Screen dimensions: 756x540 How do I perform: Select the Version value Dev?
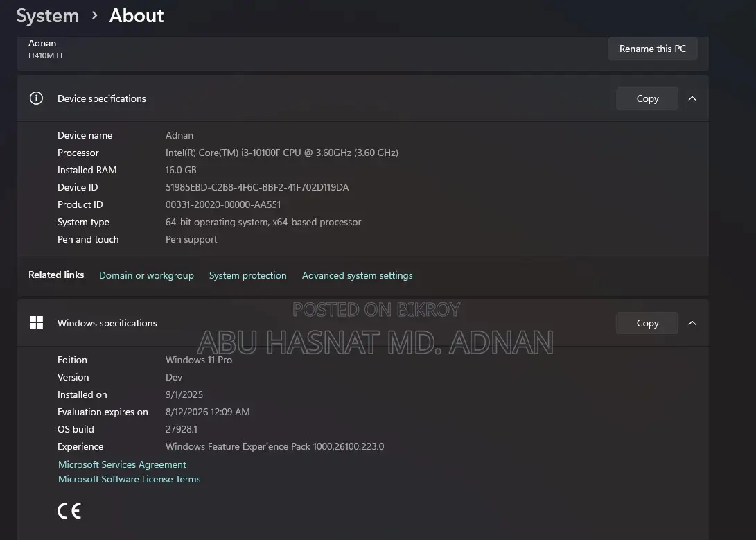(173, 378)
